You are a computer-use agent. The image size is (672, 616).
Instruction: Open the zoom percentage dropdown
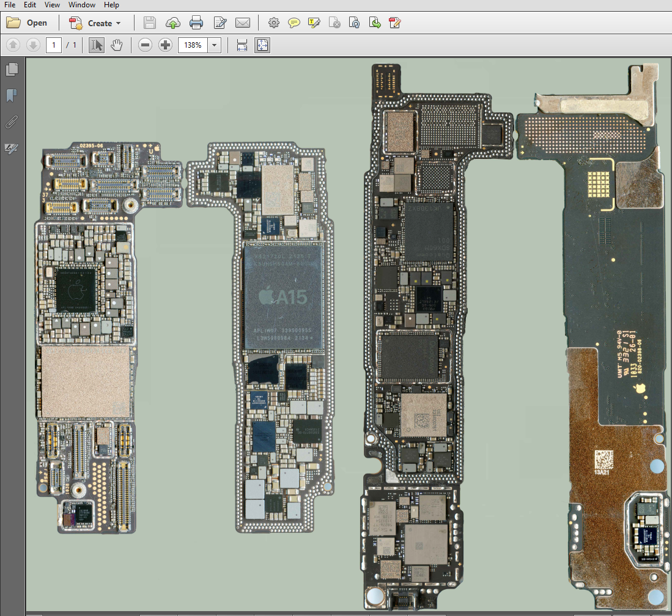(214, 45)
